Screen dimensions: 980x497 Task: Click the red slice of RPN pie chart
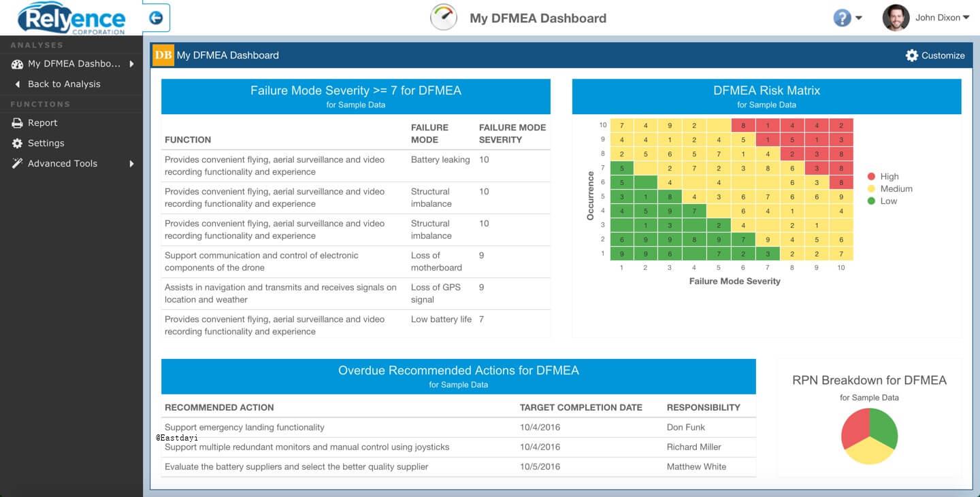(855, 427)
